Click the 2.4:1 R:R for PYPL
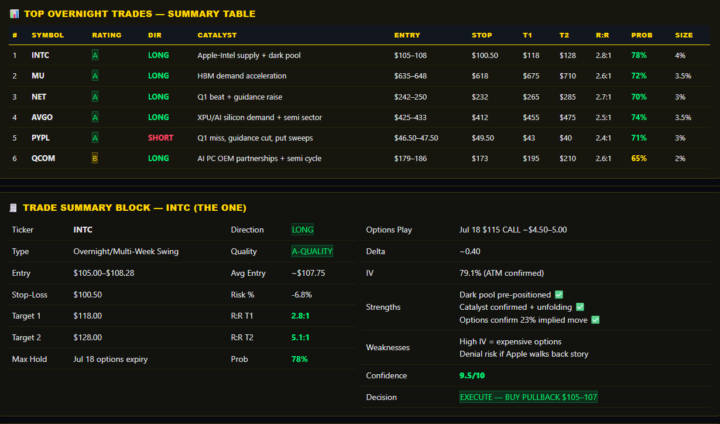720x424 pixels. click(x=603, y=138)
